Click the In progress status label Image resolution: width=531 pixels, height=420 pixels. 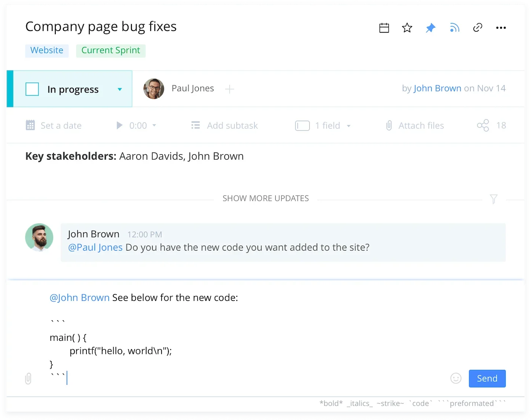73,89
